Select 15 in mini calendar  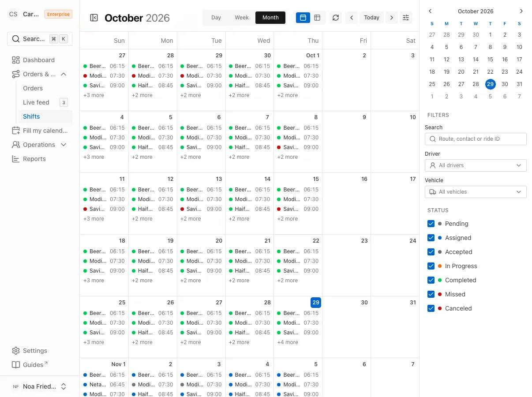click(490, 59)
